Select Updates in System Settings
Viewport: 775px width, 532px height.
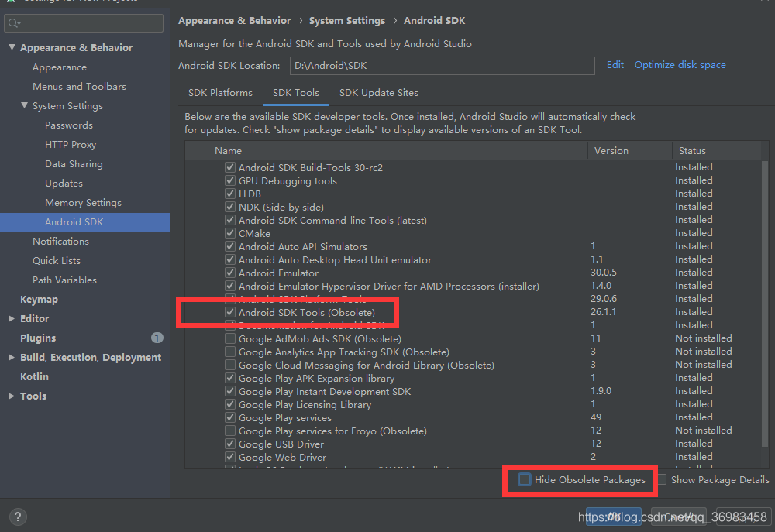point(64,184)
